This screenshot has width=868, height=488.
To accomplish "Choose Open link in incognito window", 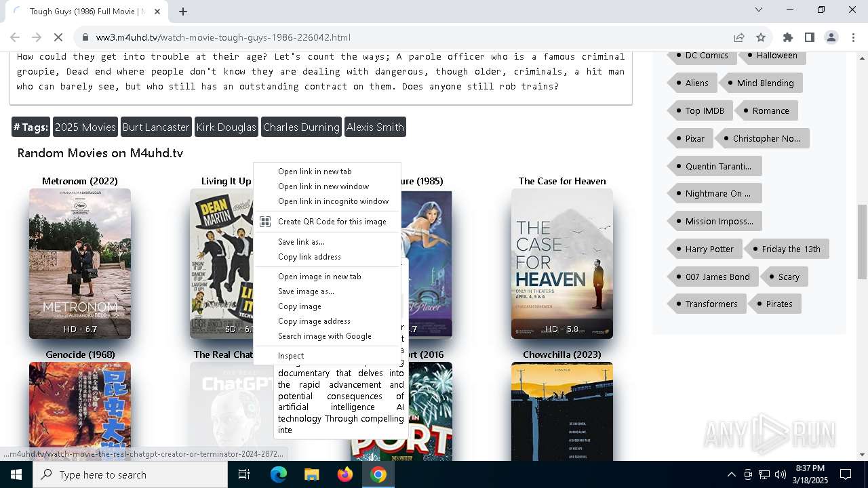I will (x=327, y=201).
